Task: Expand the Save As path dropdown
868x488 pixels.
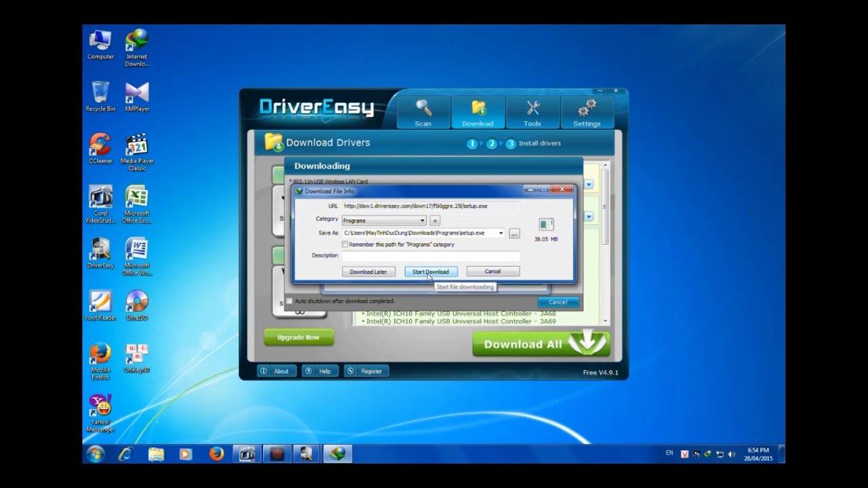Action: coord(501,233)
